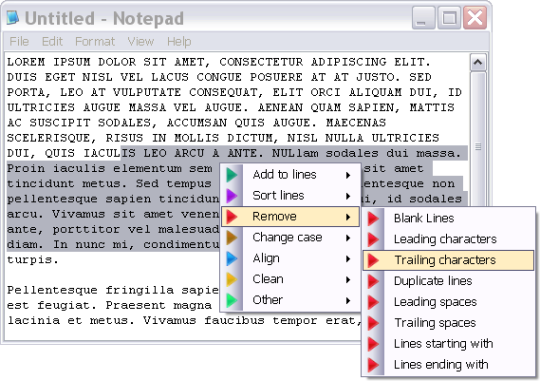
Task: Click the red arrow icon beside Duplicate lines
Action: (x=373, y=281)
